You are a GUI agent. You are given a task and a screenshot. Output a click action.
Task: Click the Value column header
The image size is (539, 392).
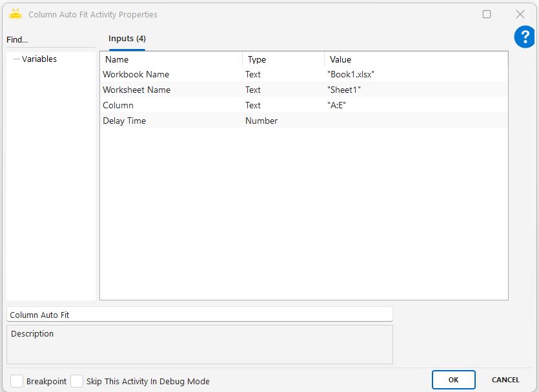(x=415, y=60)
